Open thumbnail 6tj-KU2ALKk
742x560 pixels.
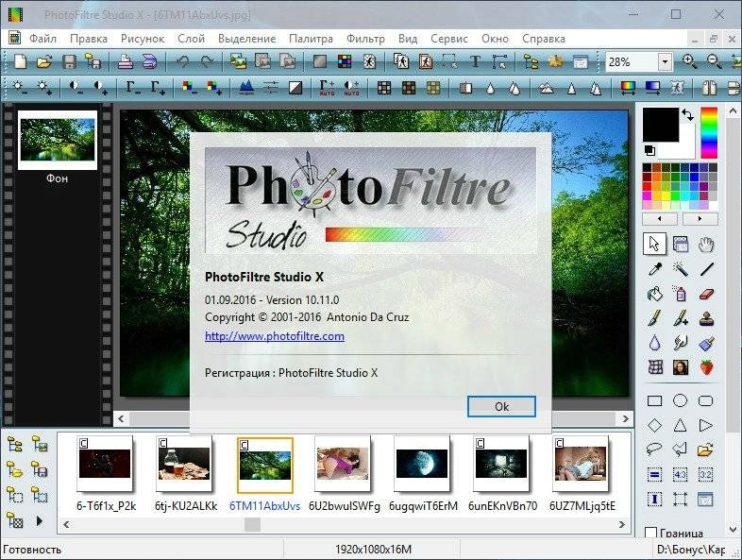pyautogui.click(x=184, y=464)
